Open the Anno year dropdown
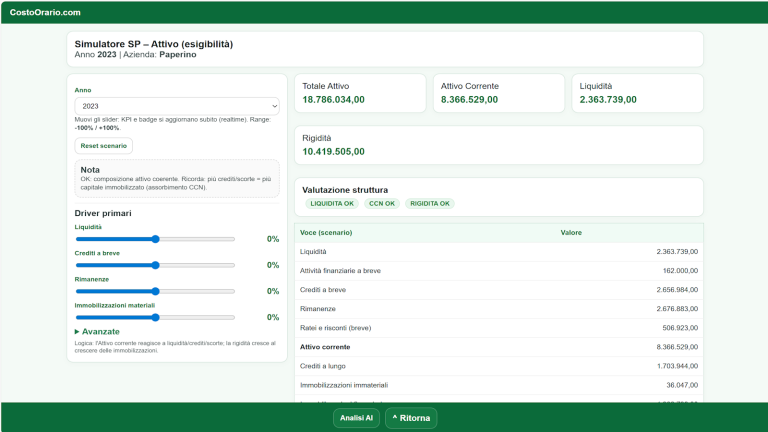768x432 pixels. [x=177, y=105]
